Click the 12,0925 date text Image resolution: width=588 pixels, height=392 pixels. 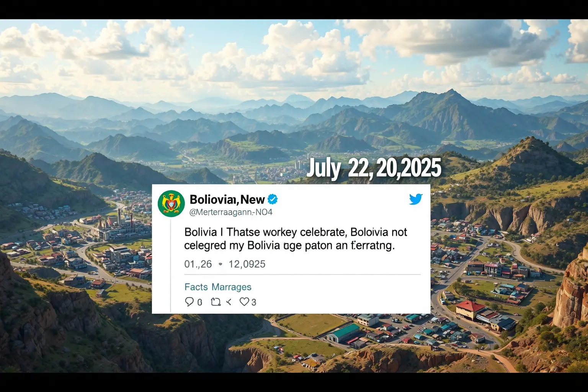point(247,264)
